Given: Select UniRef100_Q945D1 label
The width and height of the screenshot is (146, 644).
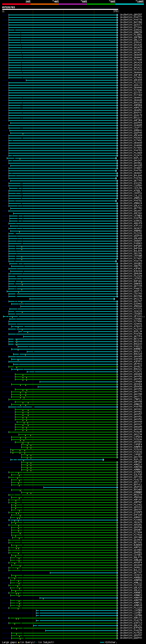Looking at the screenshot, I should click(131, 553).
